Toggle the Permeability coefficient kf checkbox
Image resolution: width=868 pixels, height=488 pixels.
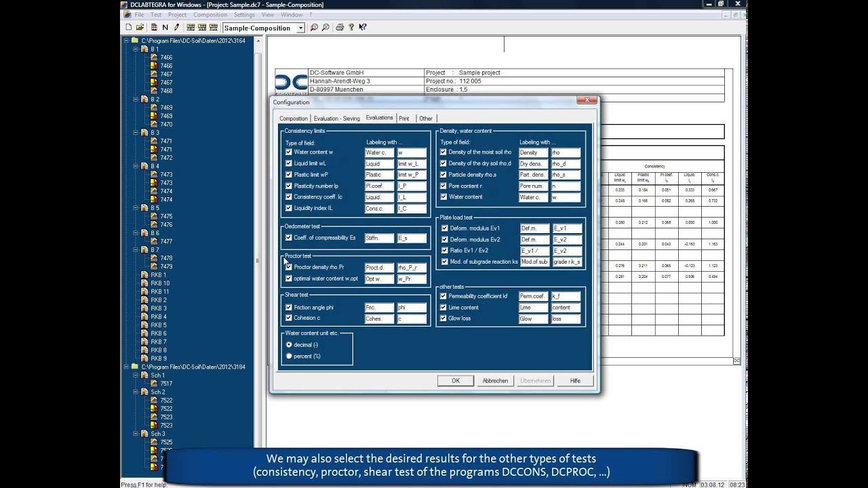pos(443,296)
